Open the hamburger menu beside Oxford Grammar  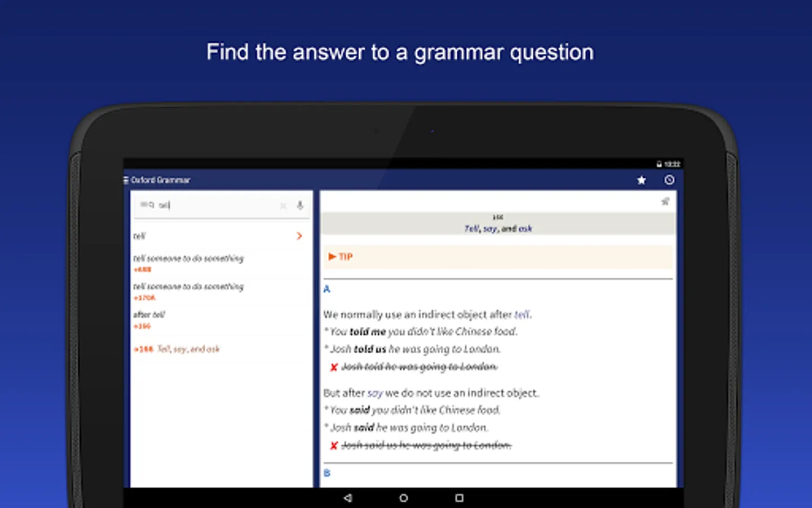(126, 180)
